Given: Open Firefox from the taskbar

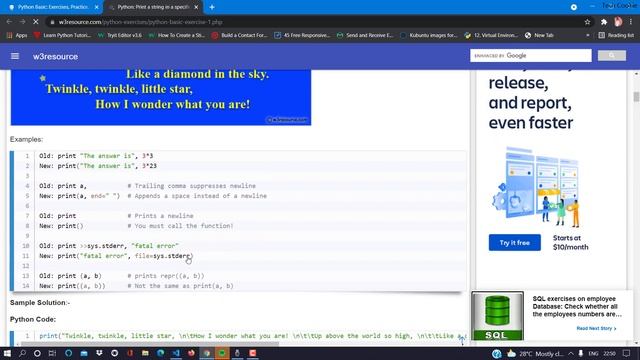Looking at the screenshot, I should pos(191,353).
